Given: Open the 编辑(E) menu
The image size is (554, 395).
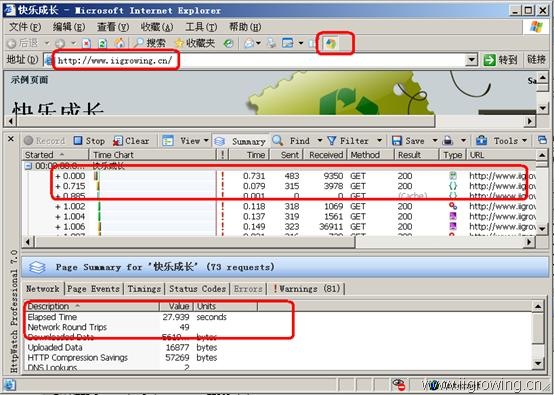Looking at the screenshot, I should [69, 26].
